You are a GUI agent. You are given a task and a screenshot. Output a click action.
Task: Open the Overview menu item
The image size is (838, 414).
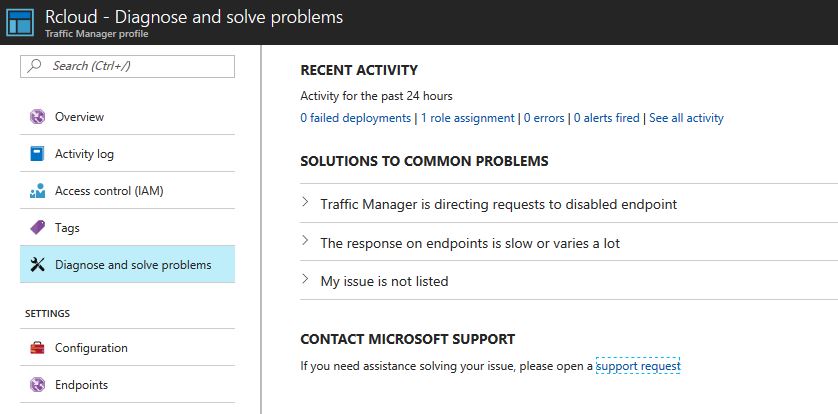127,116
